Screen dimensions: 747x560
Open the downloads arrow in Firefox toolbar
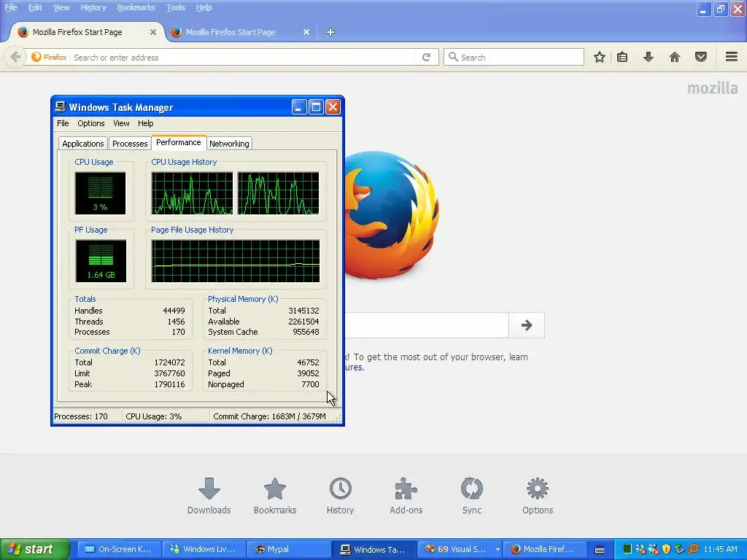649,57
